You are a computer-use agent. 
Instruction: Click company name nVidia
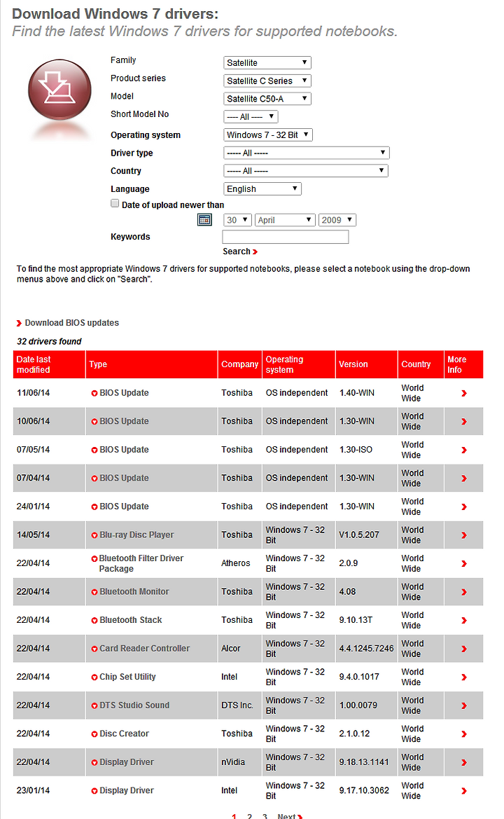[x=233, y=762]
